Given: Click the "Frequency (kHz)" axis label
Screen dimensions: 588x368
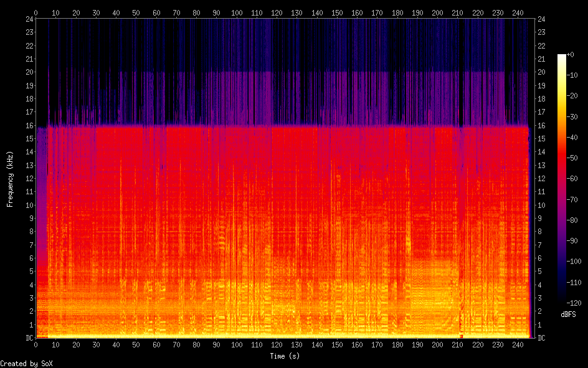Looking at the screenshot, I should [10, 179].
